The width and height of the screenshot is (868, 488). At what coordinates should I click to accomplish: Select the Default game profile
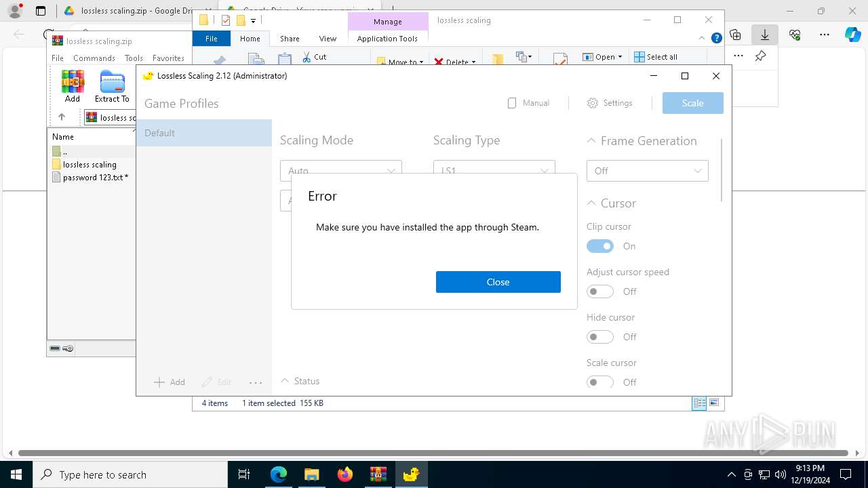(x=204, y=133)
